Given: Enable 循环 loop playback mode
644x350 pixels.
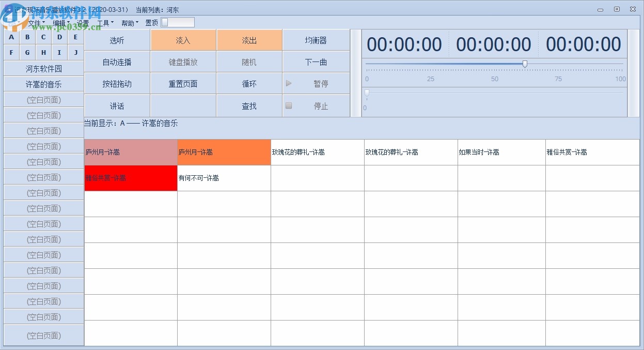Looking at the screenshot, I should 249,83.
